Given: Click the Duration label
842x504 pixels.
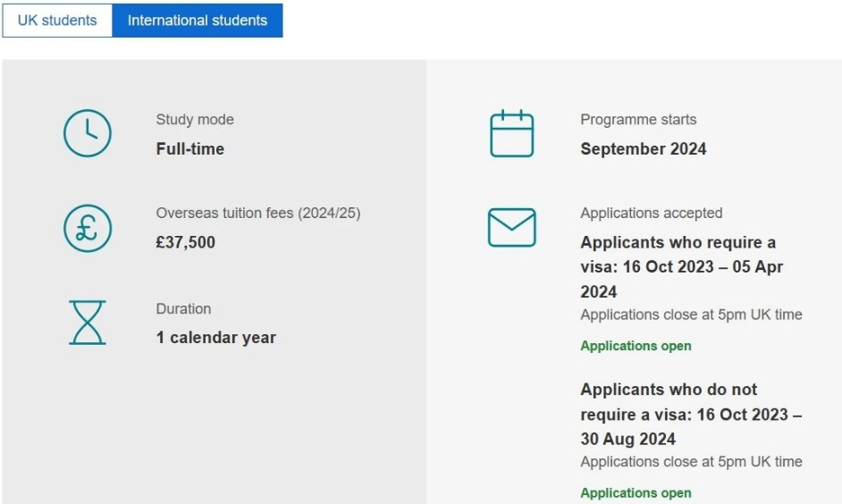Looking at the screenshot, I should tap(183, 308).
